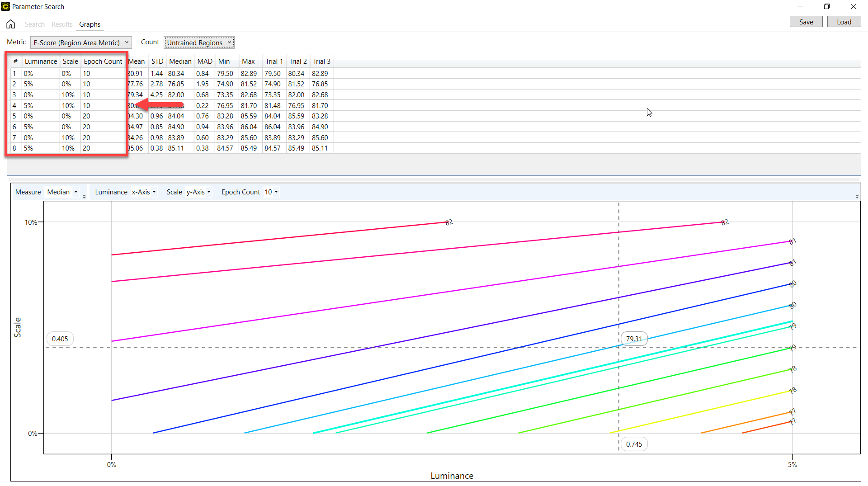Change the Luminance x-Axis assignment dropdown

click(144, 192)
